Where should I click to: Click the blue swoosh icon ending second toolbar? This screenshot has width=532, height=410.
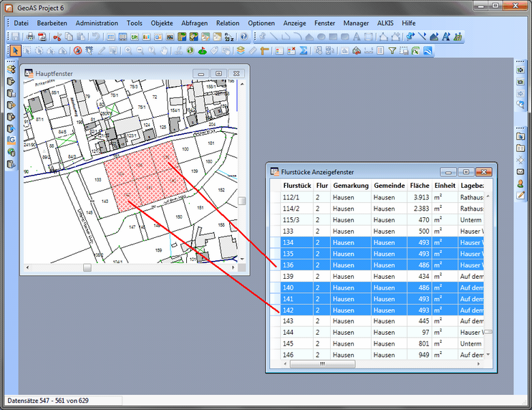point(428,51)
